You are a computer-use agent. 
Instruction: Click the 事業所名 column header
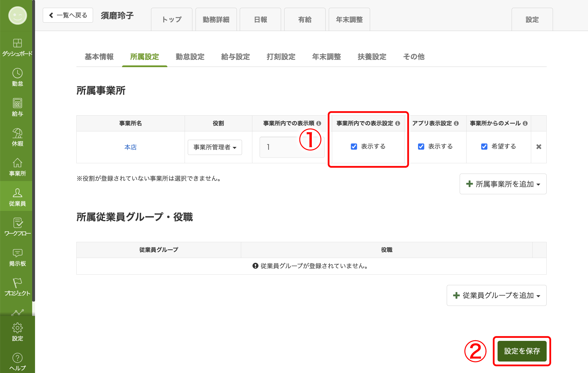tap(131, 123)
